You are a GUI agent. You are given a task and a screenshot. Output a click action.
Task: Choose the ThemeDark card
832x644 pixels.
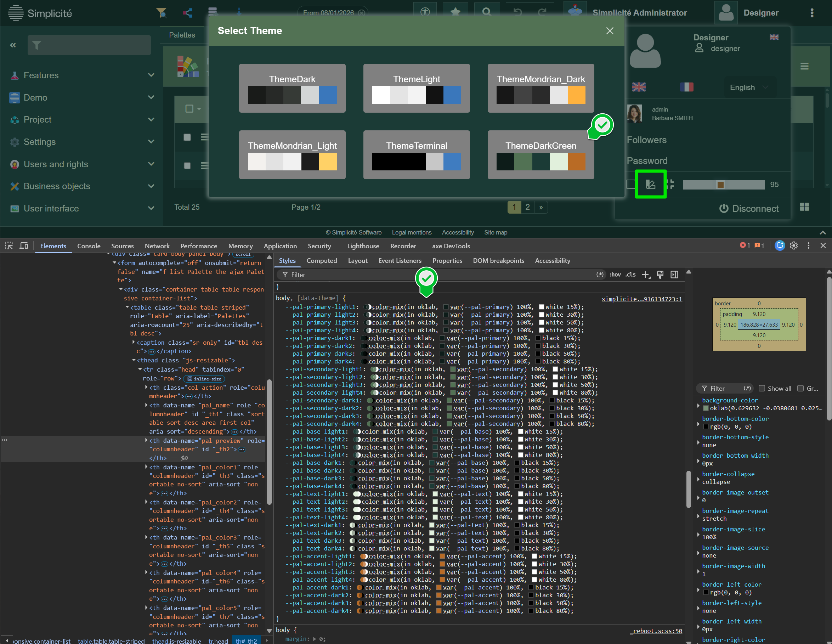292,88
